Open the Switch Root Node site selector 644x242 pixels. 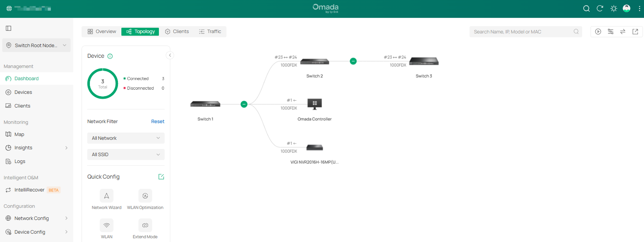(36, 45)
